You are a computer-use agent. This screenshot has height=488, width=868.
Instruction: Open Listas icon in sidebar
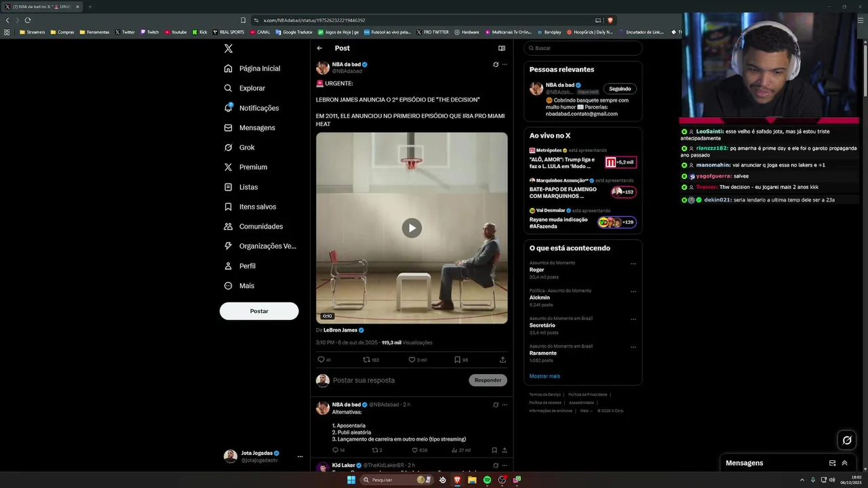229,187
